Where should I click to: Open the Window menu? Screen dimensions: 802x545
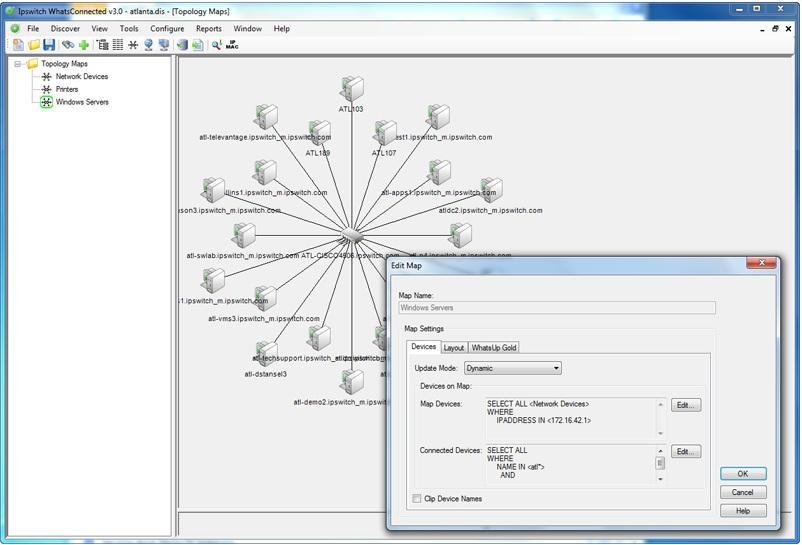(x=248, y=29)
